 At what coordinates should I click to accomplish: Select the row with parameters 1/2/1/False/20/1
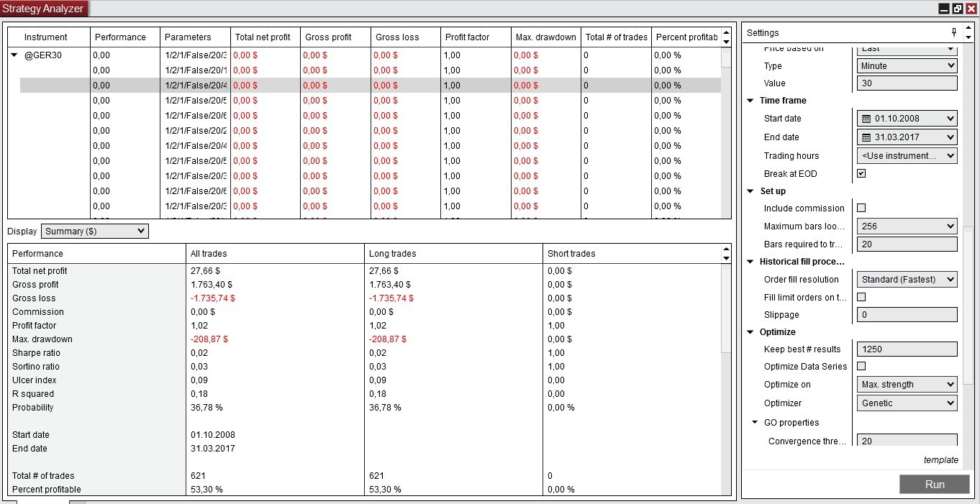(x=370, y=70)
